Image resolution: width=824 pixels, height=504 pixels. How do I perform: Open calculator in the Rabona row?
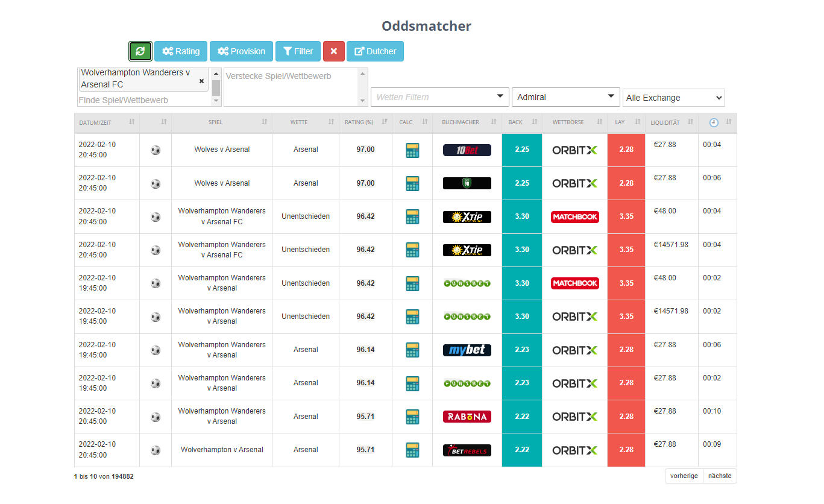412,417
